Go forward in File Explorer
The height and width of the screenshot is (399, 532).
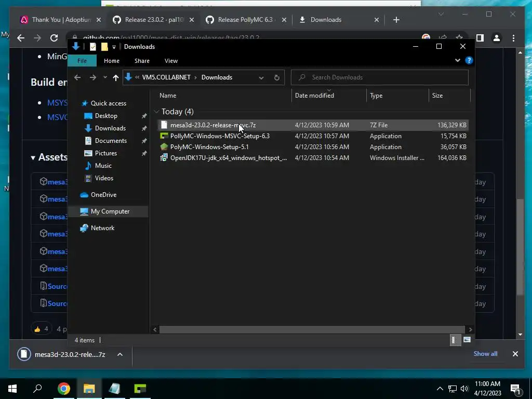[92, 77]
